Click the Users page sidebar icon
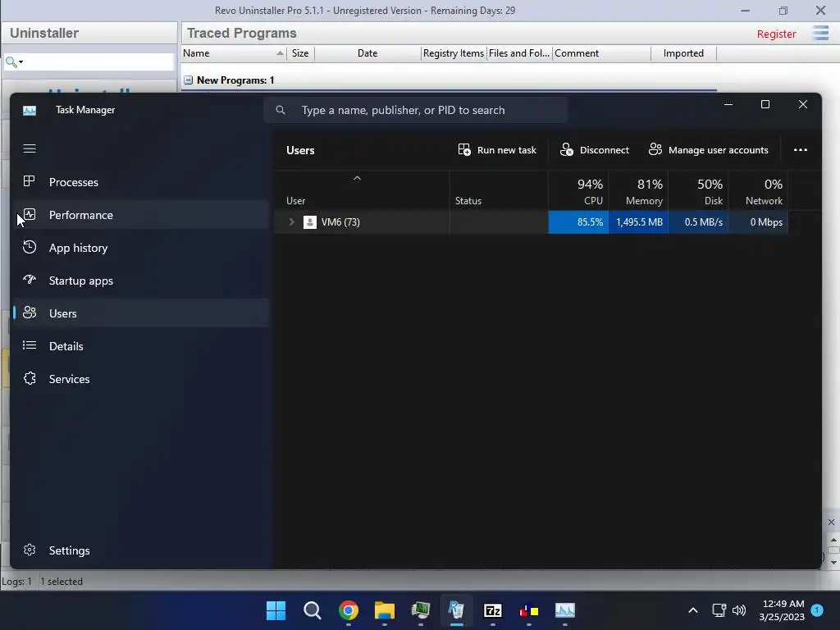Image resolution: width=840 pixels, height=630 pixels. click(30, 313)
